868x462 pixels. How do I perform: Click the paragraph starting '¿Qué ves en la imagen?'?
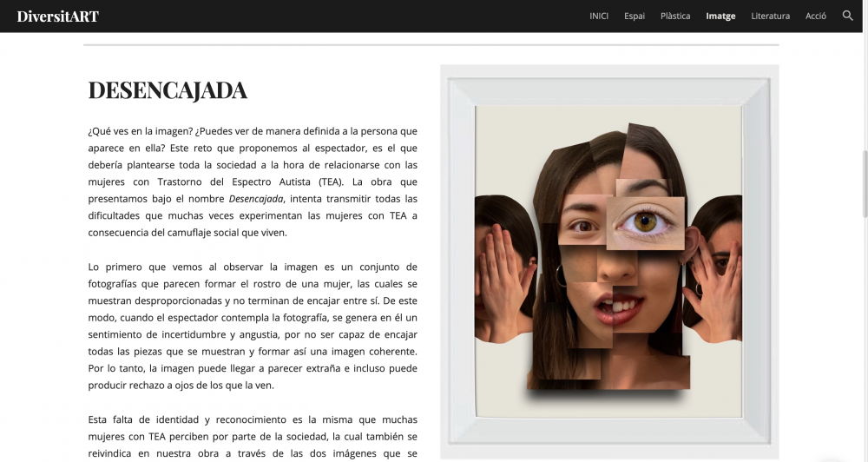[x=253, y=181]
